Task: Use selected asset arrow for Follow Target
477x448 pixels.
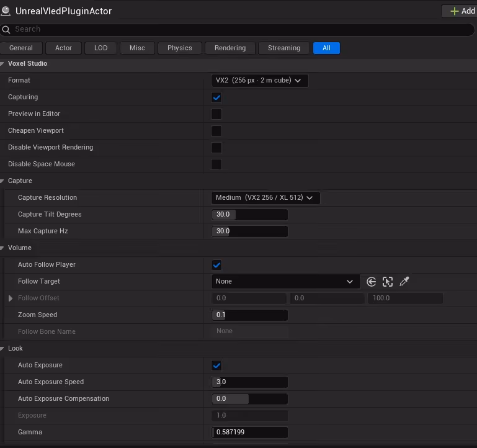Action: [371, 282]
